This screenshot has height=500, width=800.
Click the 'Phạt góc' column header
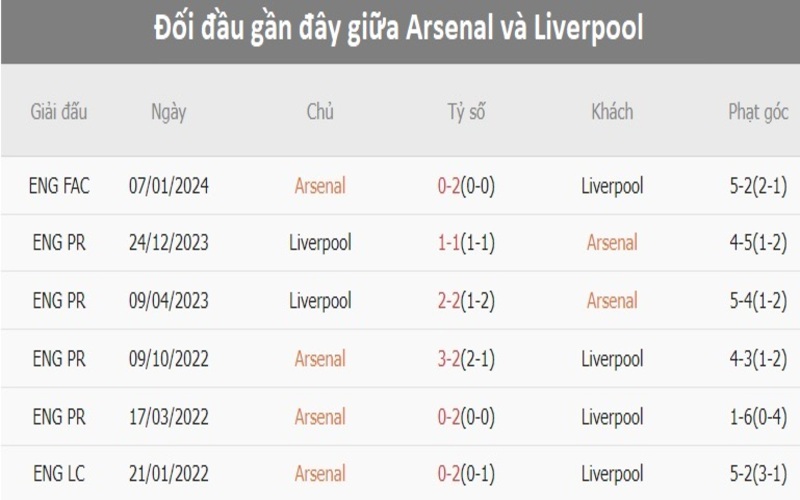(755, 112)
